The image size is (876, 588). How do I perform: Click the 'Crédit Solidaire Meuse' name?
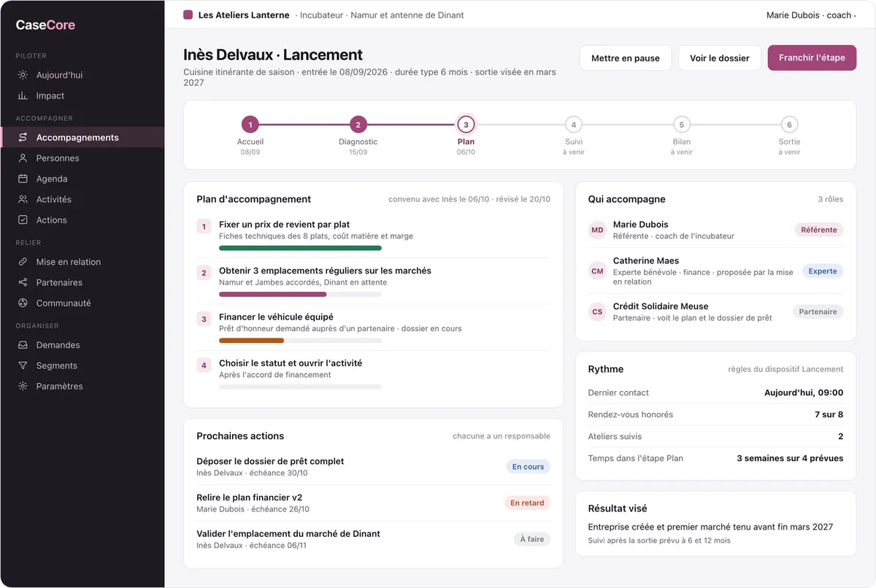[x=661, y=306]
